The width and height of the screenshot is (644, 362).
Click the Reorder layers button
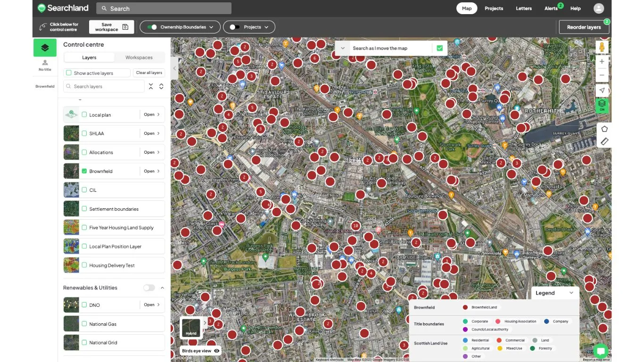click(x=584, y=27)
